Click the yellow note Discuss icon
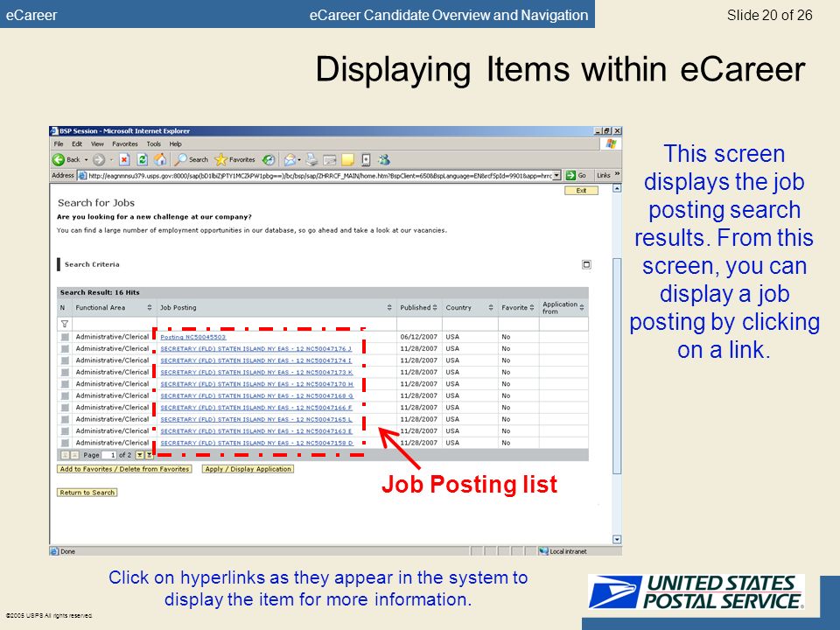The width and height of the screenshot is (840, 630). 347,159
